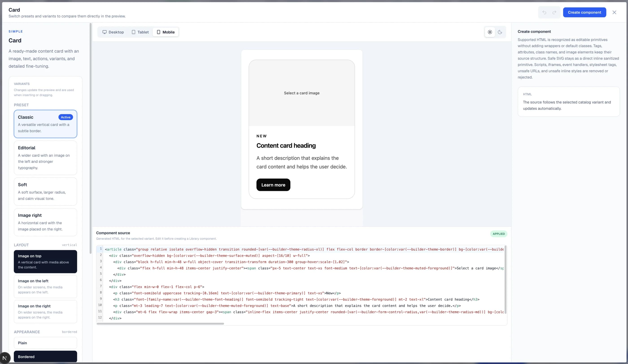Click the Active badge on Classic preset

(x=65, y=117)
